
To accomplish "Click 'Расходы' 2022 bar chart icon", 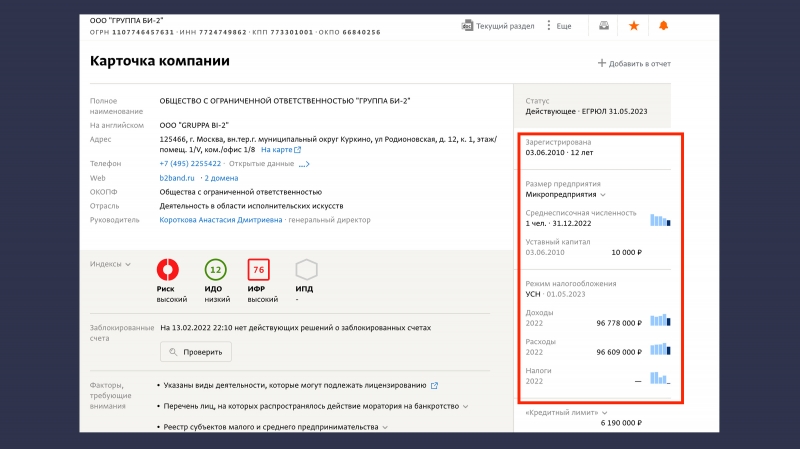I will pos(660,349).
